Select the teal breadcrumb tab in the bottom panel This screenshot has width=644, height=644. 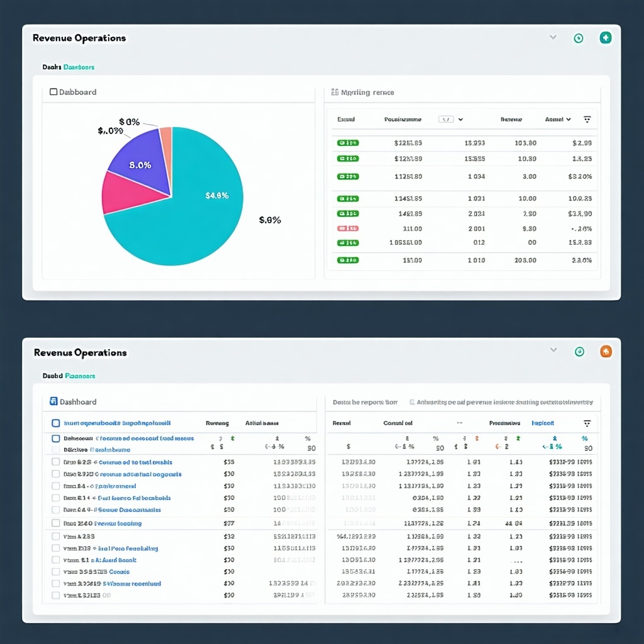coord(80,375)
